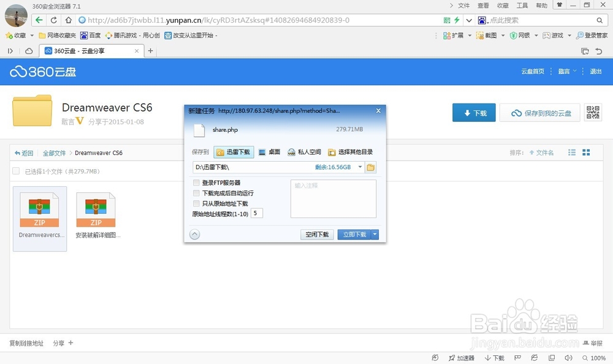Expand the 网银 dropdown arrow
Screen dimensions: 613x364
click(x=536, y=36)
